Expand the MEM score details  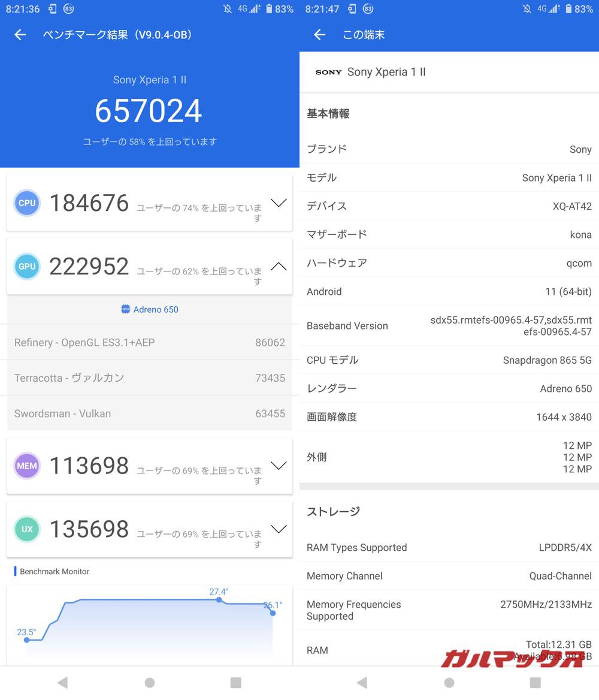pos(278,466)
